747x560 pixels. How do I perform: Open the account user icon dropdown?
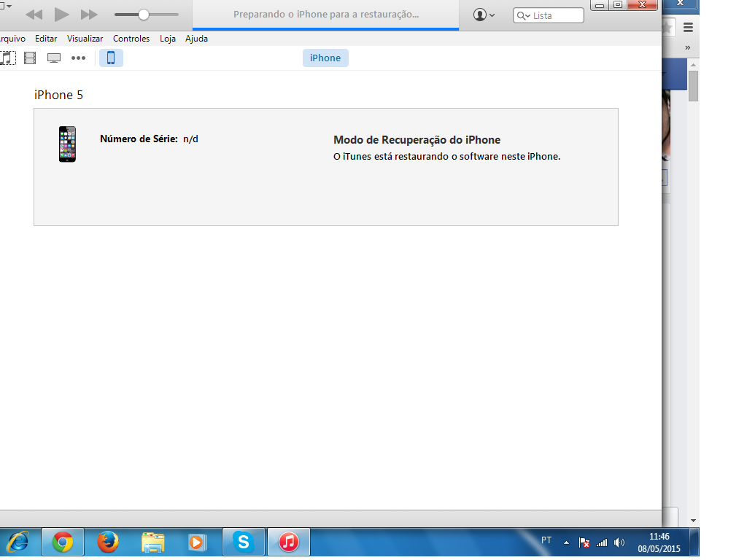484,15
